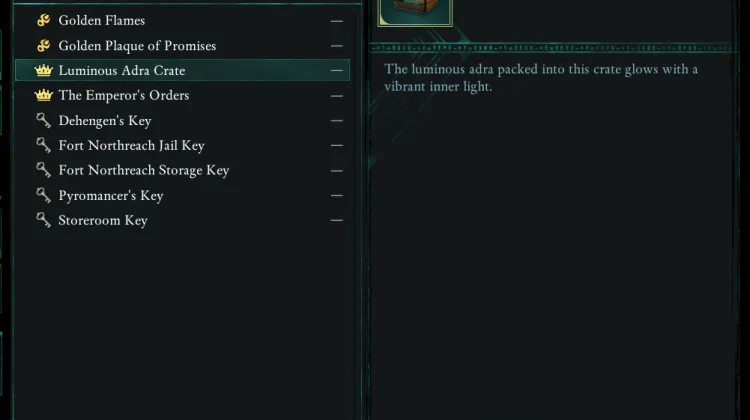This screenshot has height=420, width=750.
Task: Click the key icon beside Storeroom Key
Action: click(43, 220)
